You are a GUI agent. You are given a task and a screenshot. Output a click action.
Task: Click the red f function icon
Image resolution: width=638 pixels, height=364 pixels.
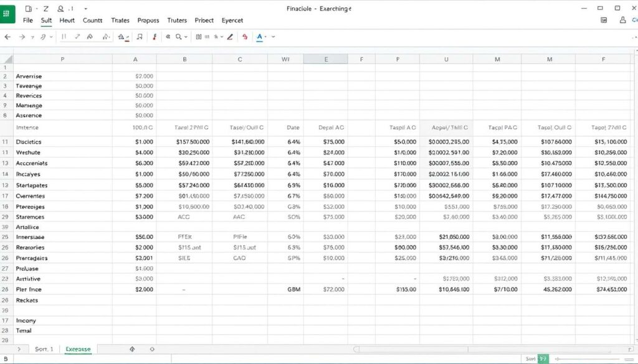click(155, 37)
